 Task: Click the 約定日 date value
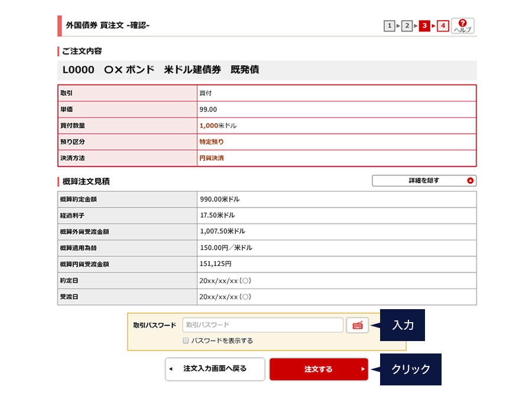pos(225,281)
